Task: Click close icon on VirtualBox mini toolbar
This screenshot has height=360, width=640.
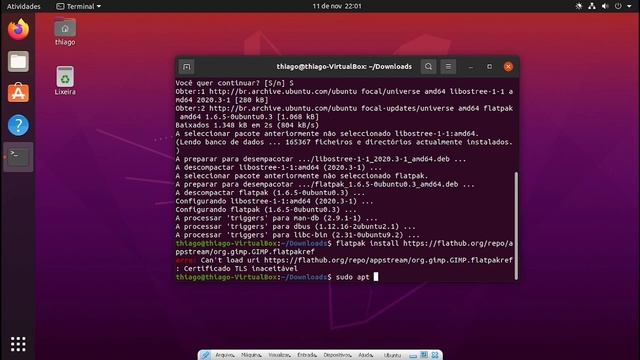Action: (x=435, y=355)
